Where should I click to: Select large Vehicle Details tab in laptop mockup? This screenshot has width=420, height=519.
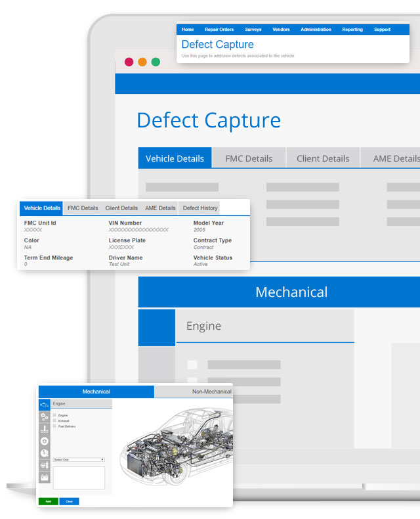175,158
